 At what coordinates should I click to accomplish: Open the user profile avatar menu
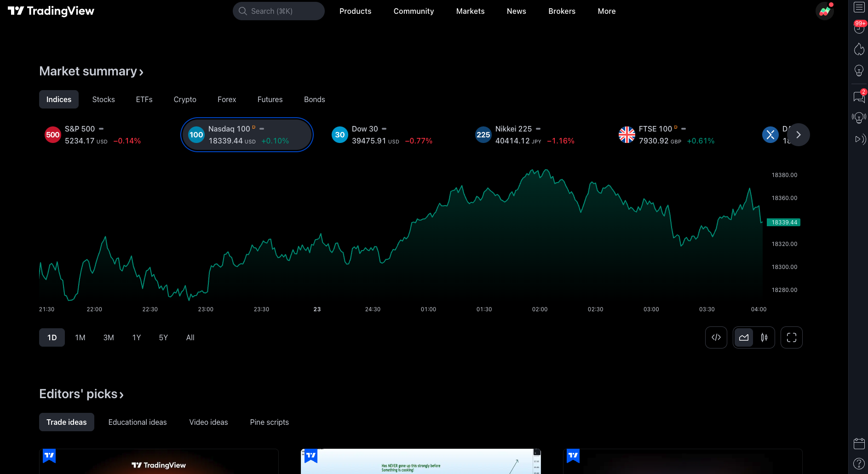click(x=825, y=11)
